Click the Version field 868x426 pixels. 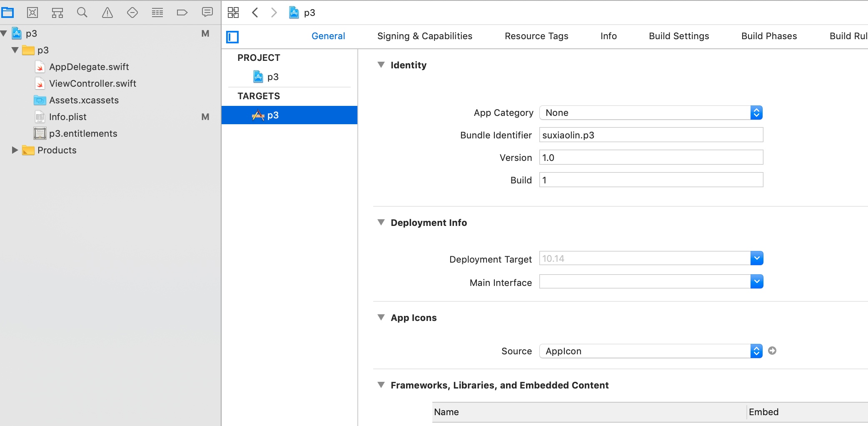651,158
